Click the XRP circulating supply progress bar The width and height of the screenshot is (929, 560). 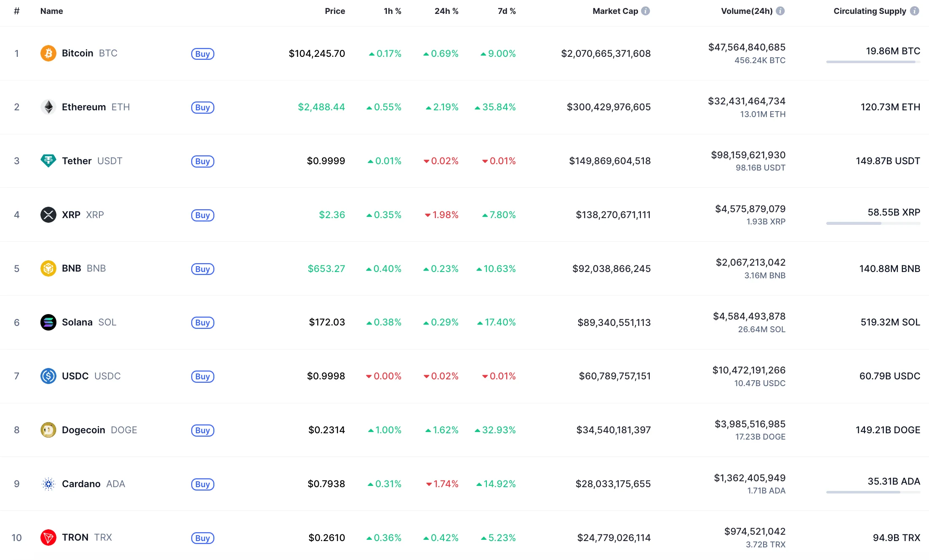[873, 223]
